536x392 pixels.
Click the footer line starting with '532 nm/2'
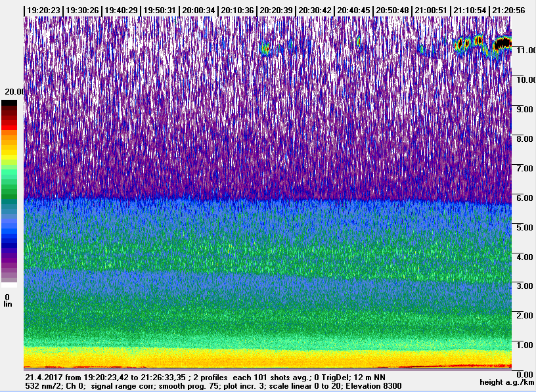click(x=213, y=386)
